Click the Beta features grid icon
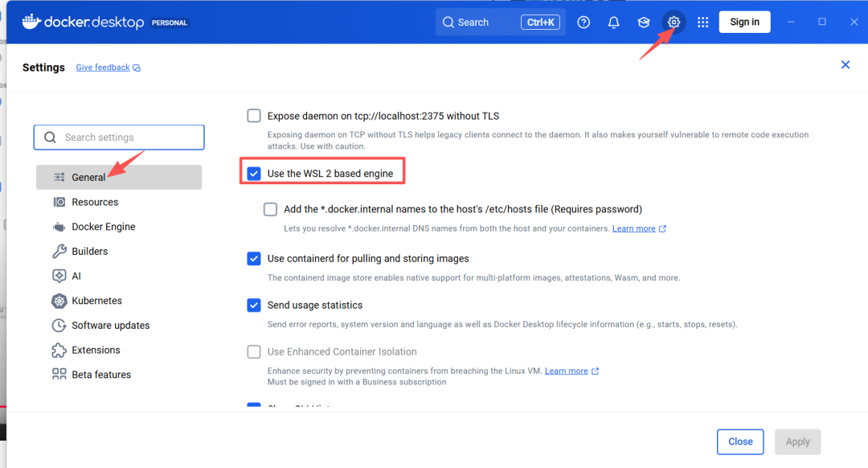Screen dimensions: 868x468 point(59,375)
